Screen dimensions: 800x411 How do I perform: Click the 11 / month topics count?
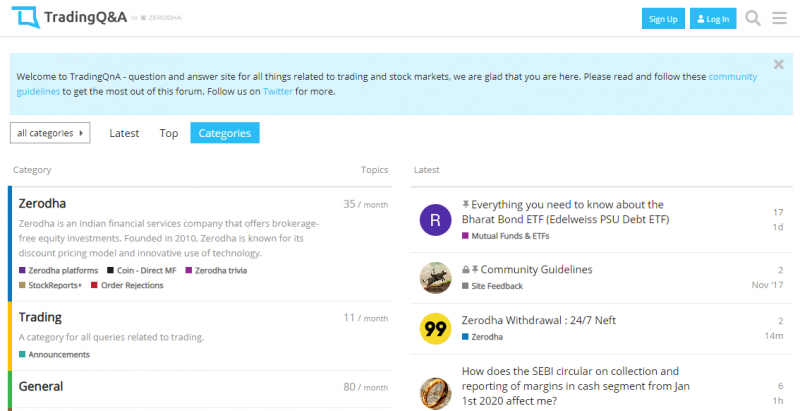(x=365, y=318)
